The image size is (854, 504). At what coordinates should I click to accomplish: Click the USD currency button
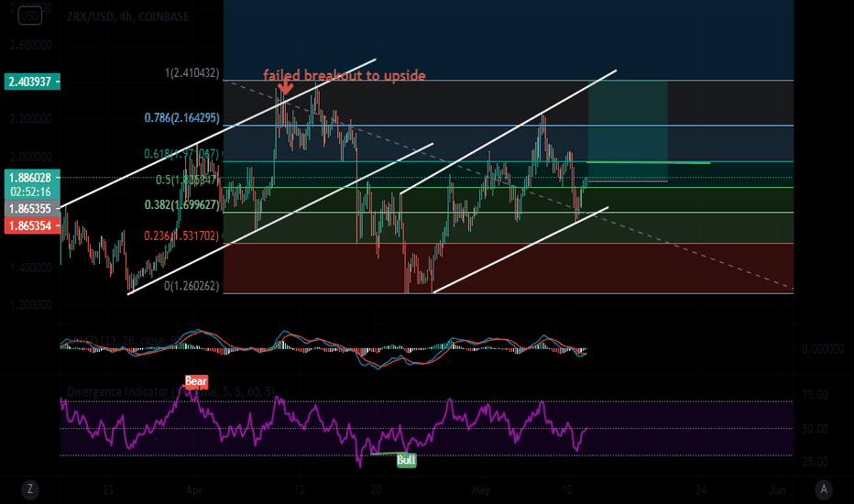pyautogui.click(x=29, y=16)
